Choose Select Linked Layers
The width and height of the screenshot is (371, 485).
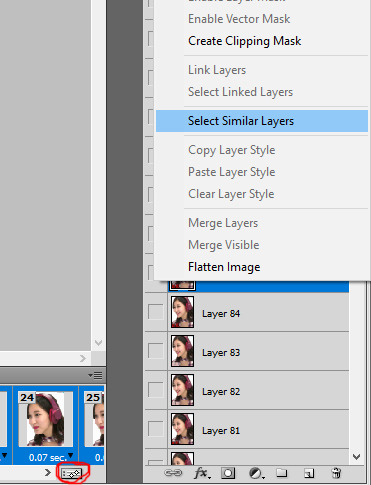point(240,92)
